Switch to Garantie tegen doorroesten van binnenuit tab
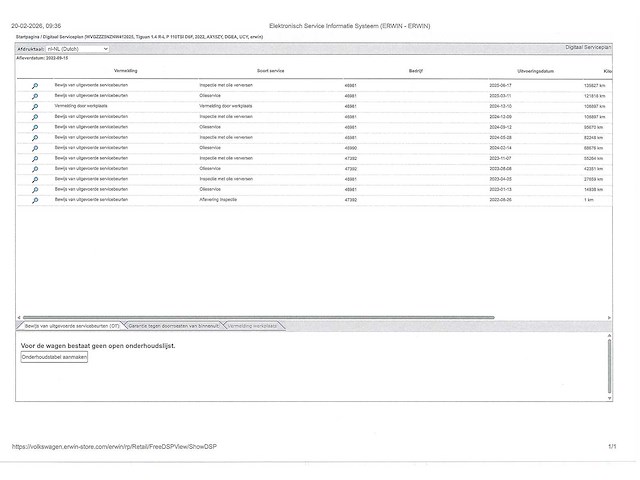 [173, 326]
